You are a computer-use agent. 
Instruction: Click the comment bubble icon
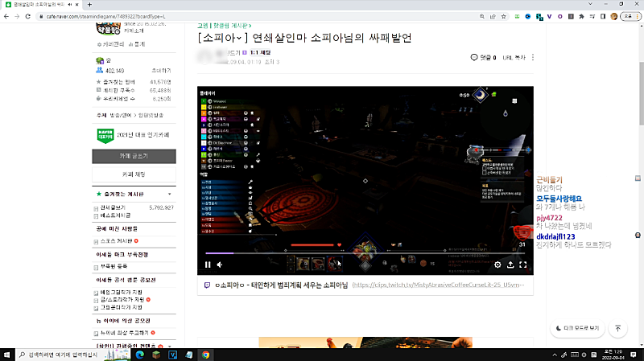(474, 57)
